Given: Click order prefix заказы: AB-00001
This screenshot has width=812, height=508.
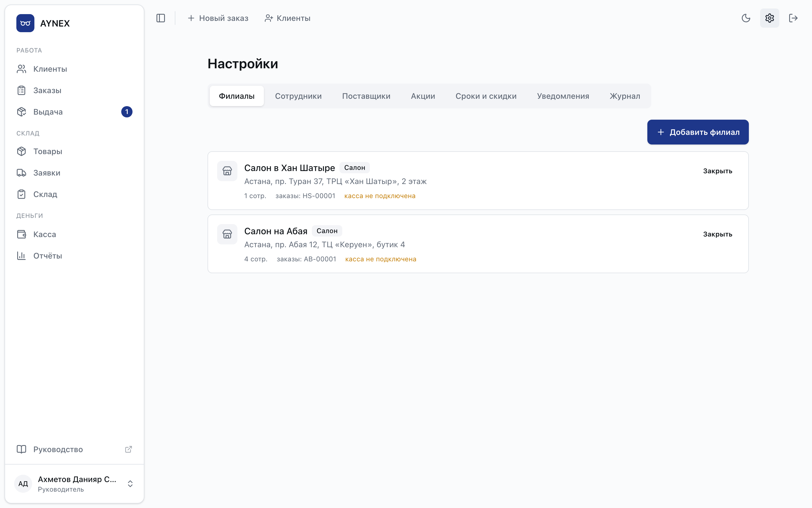Looking at the screenshot, I should point(306,259).
